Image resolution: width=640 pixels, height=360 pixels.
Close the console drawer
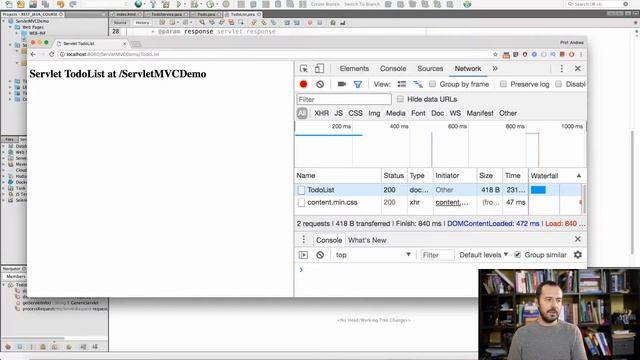pos(578,239)
